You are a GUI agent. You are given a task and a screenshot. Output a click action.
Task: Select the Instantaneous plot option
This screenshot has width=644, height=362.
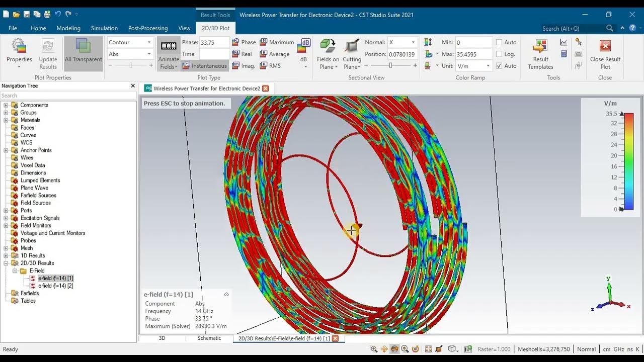click(x=205, y=66)
